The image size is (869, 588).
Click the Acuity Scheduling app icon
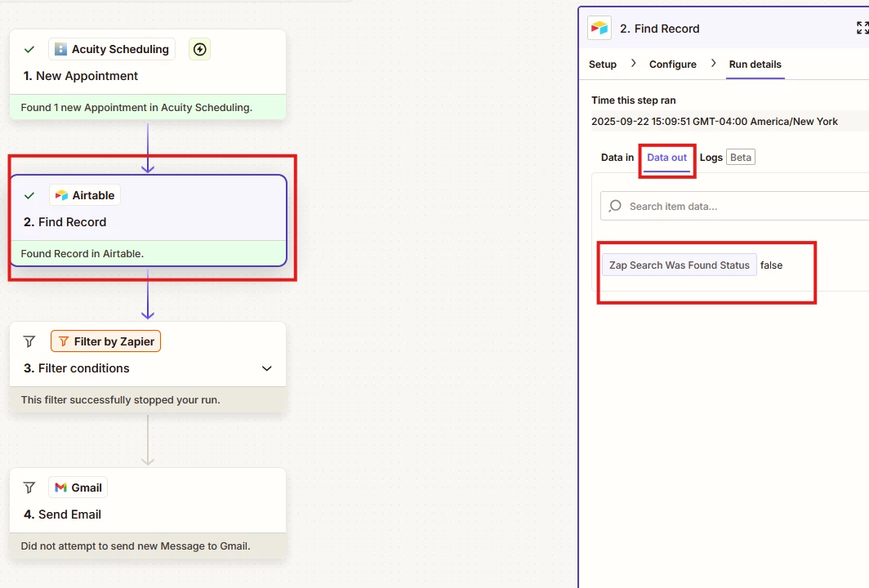point(61,49)
